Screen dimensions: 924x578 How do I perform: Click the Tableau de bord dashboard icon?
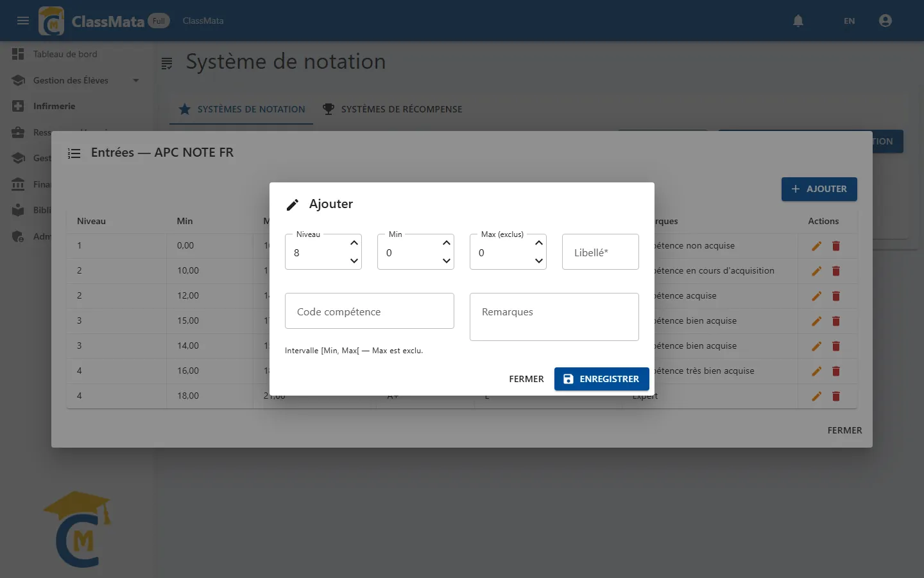pyautogui.click(x=18, y=54)
